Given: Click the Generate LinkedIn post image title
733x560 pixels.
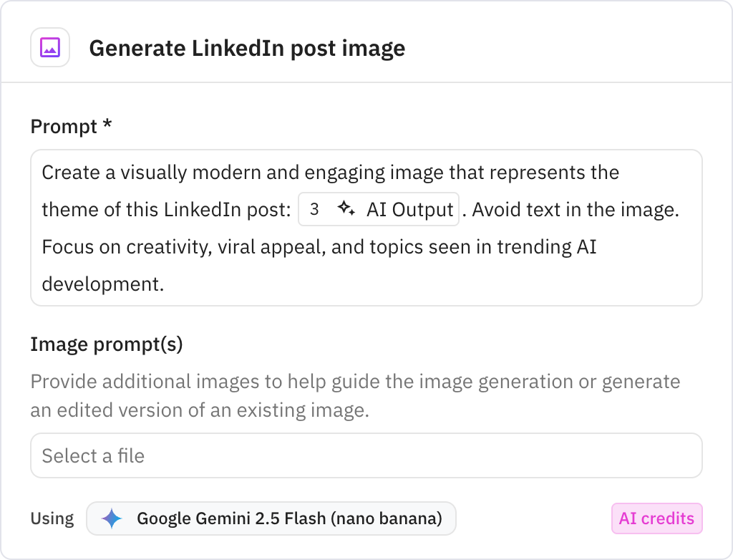Looking at the screenshot, I should (247, 48).
